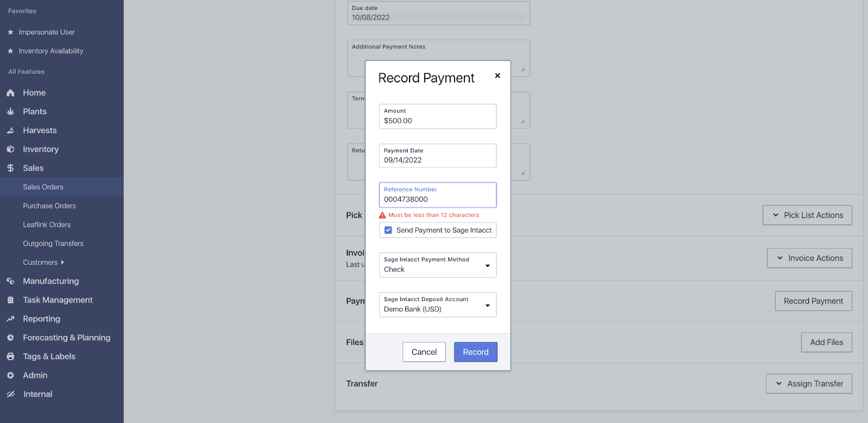Viewport: 868px width, 423px height.
Task: Click the Amount field showing $500.00
Action: 437,120
